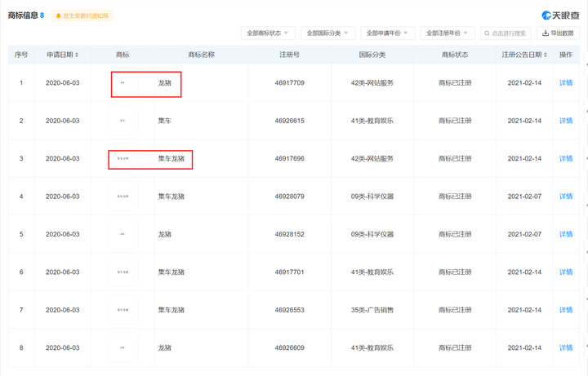Open 详情 for registration 46928079
The height and width of the screenshot is (376, 588).
pyautogui.click(x=566, y=197)
